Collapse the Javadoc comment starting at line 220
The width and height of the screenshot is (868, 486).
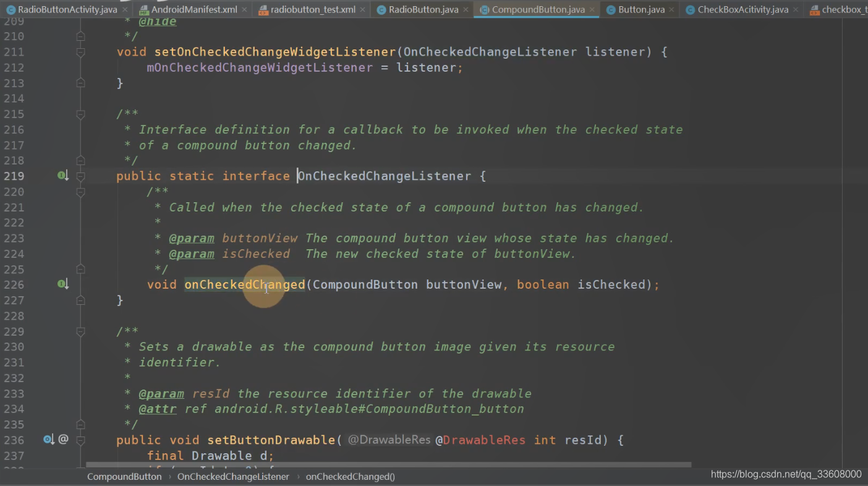click(x=80, y=192)
